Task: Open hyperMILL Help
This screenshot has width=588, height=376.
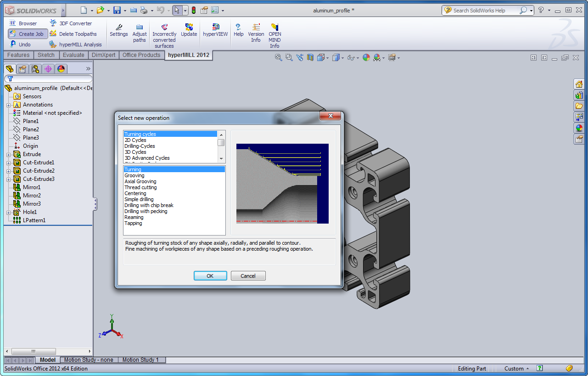Action: pyautogui.click(x=239, y=30)
